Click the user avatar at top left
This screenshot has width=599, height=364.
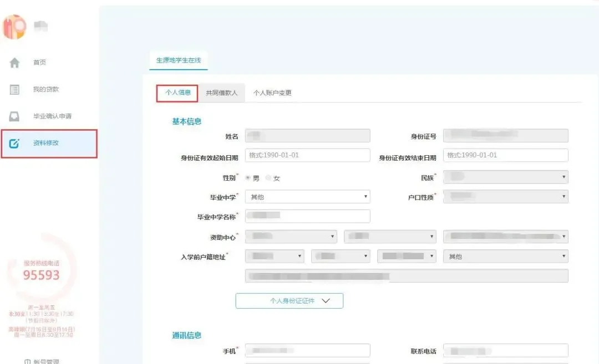14,27
